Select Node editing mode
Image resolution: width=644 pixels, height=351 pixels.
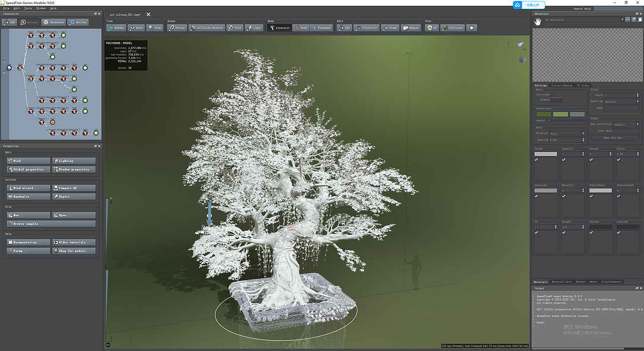point(300,28)
